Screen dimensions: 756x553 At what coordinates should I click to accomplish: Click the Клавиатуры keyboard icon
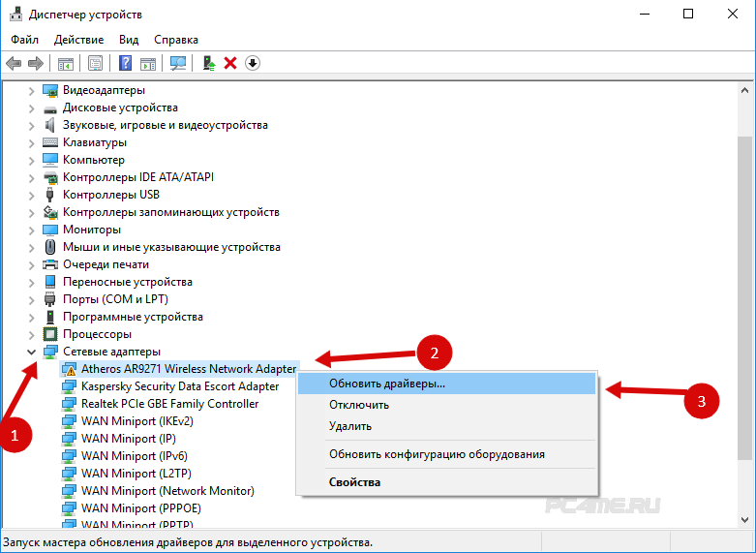50,142
